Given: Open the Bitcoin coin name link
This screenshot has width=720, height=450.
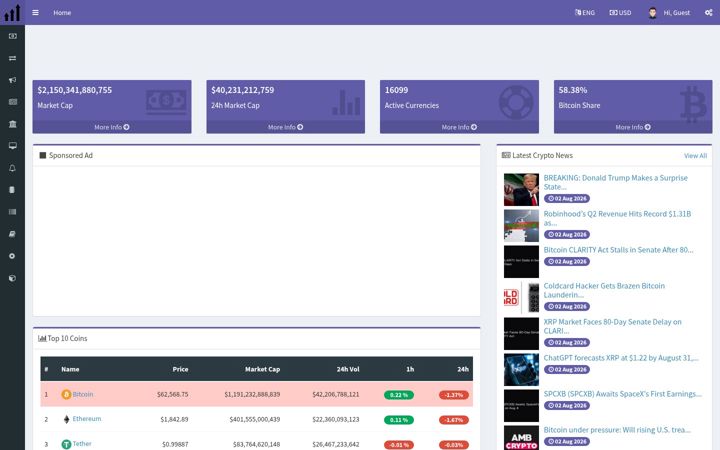Looking at the screenshot, I should click(x=83, y=394).
